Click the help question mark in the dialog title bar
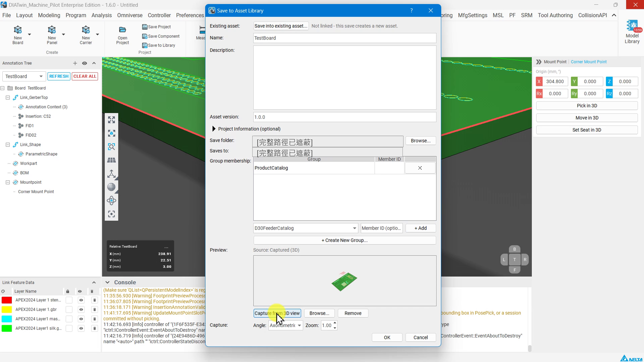Screen dimensions: 644x362 click(412, 10)
